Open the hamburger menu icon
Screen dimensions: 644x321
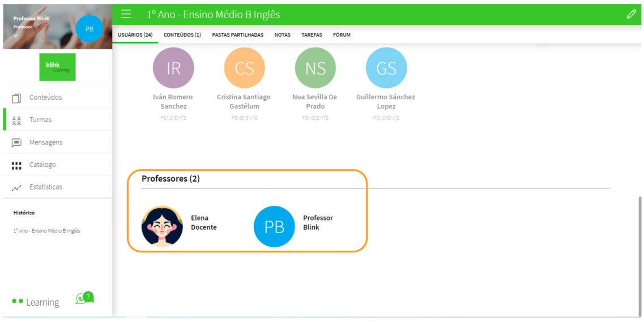[126, 14]
